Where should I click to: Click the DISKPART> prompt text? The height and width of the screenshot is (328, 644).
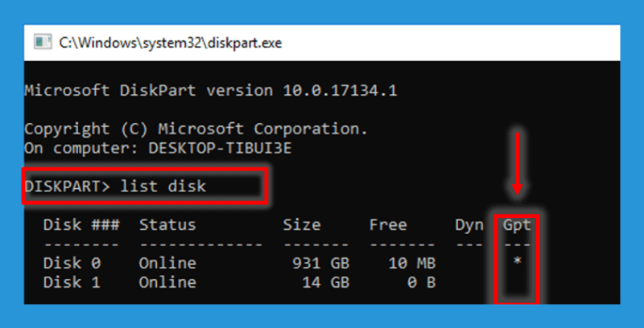point(68,187)
